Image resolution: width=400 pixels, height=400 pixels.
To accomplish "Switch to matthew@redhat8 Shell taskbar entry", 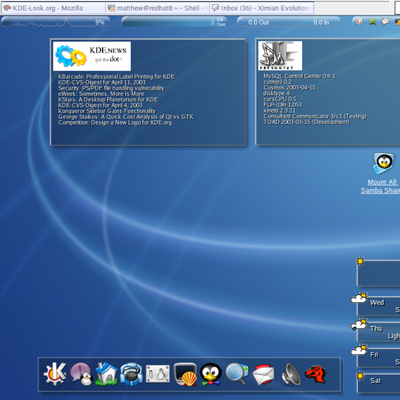I will coord(158,8).
